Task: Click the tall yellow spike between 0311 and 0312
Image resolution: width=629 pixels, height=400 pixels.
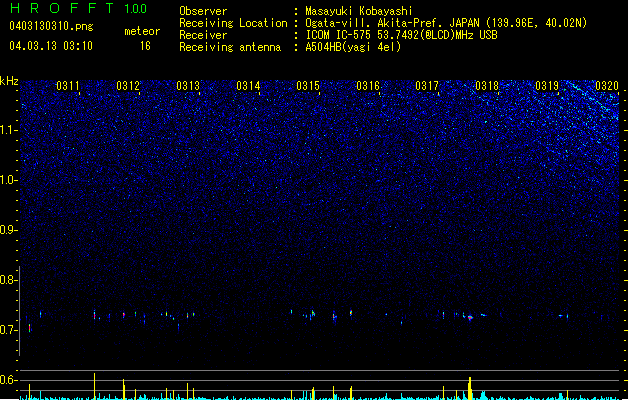Action: click(95, 386)
